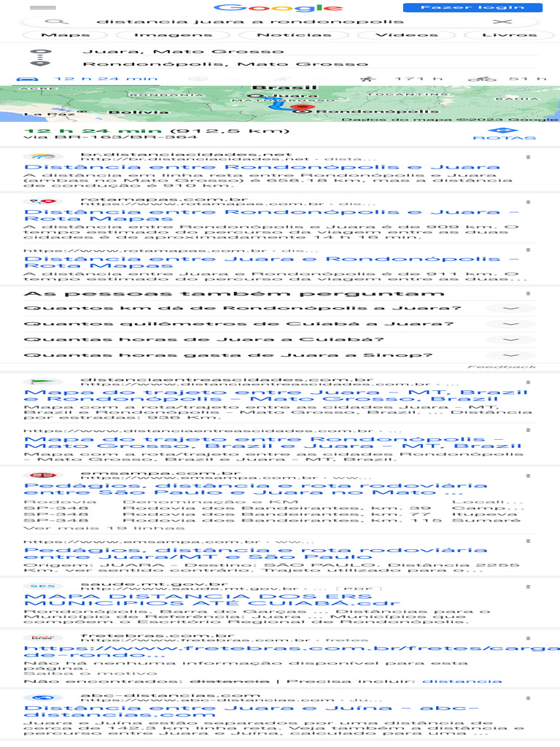Select car driving mode 12 h 24 min

[x=87, y=79]
